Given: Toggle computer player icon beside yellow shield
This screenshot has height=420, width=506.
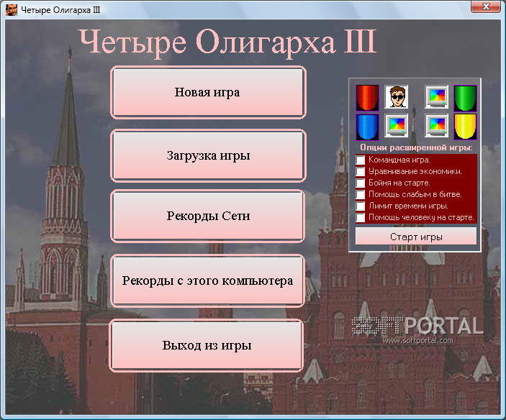Looking at the screenshot, I should (436, 125).
